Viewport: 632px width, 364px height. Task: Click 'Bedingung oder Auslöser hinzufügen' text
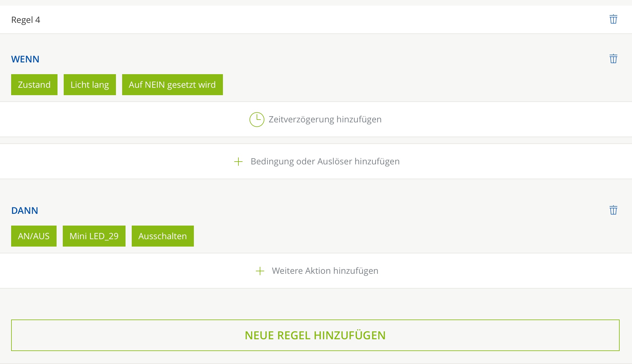click(x=325, y=162)
